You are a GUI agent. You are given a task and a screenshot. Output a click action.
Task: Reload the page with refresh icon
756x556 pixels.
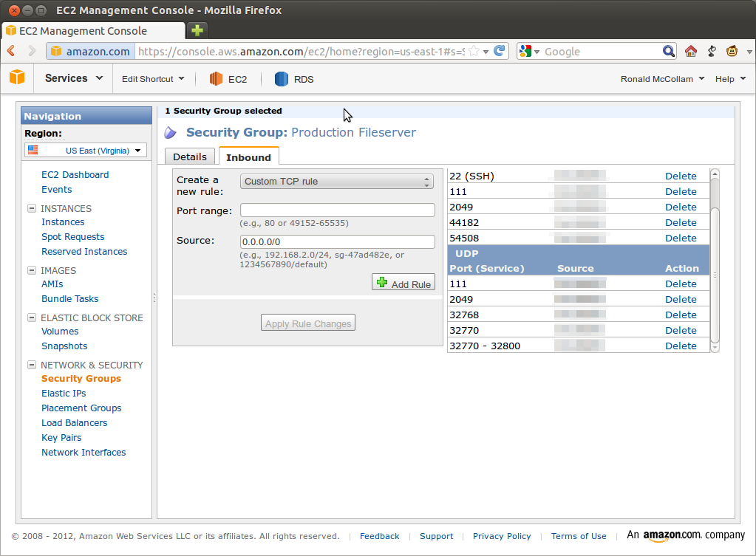pyautogui.click(x=500, y=51)
